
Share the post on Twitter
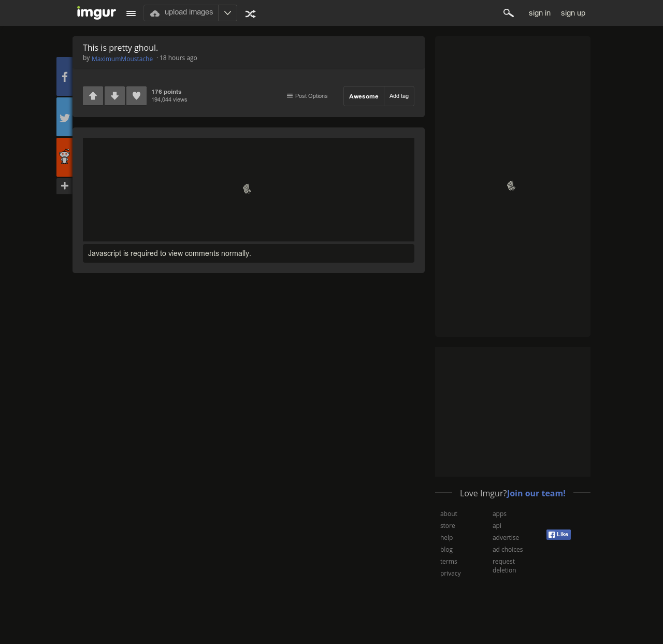(64, 117)
